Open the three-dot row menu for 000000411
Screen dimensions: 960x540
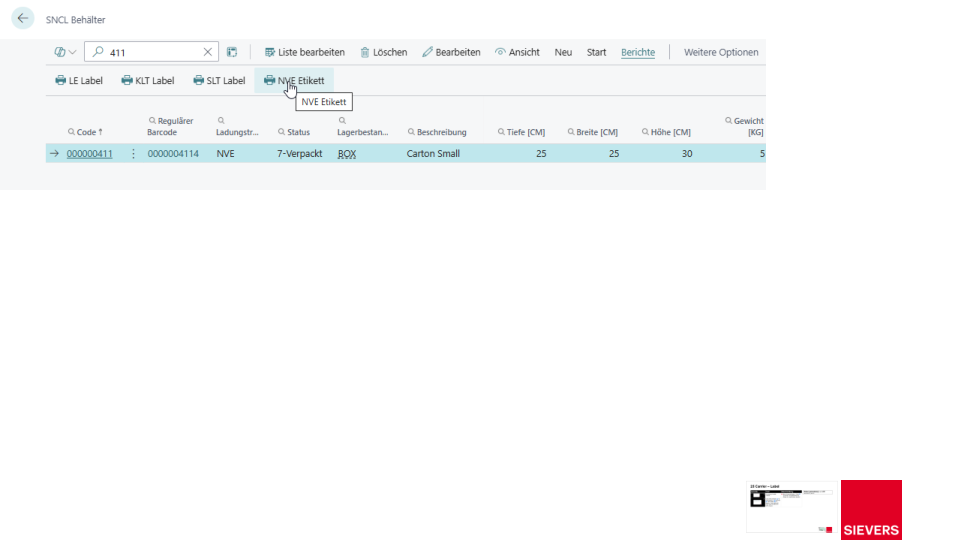pyautogui.click(x=133, y=154)
